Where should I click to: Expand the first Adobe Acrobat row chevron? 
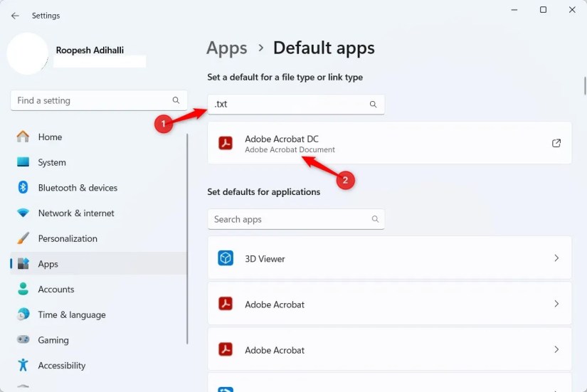pyautogui.click(x=556, y=304)
